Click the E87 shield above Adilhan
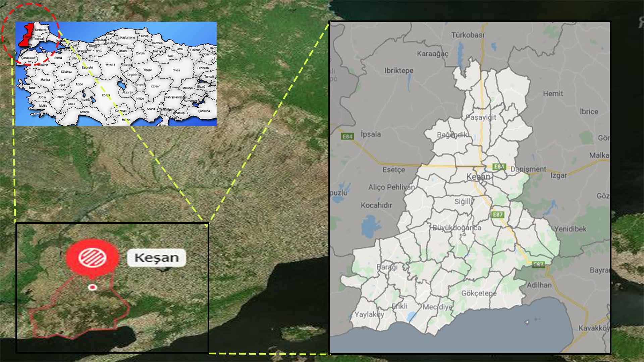Viewport: 644px width, 362px height. pyautogui.click(x=538, y=264)
